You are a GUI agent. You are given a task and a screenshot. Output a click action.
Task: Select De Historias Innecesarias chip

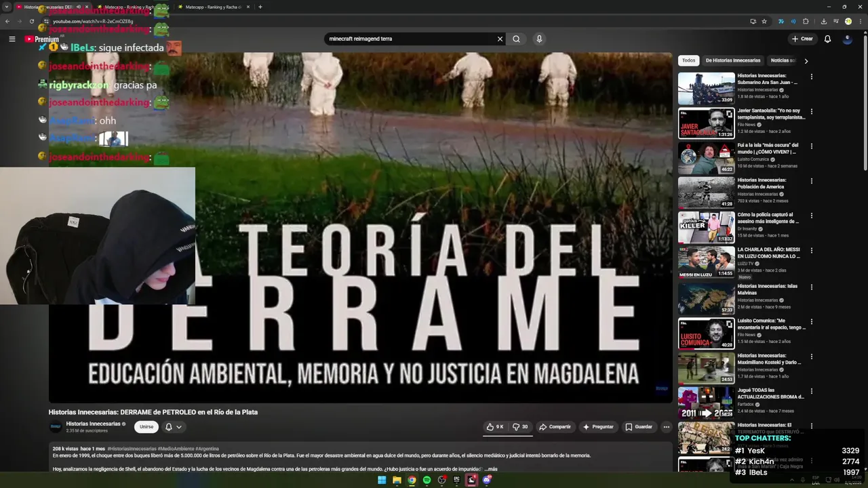point(733,60)
